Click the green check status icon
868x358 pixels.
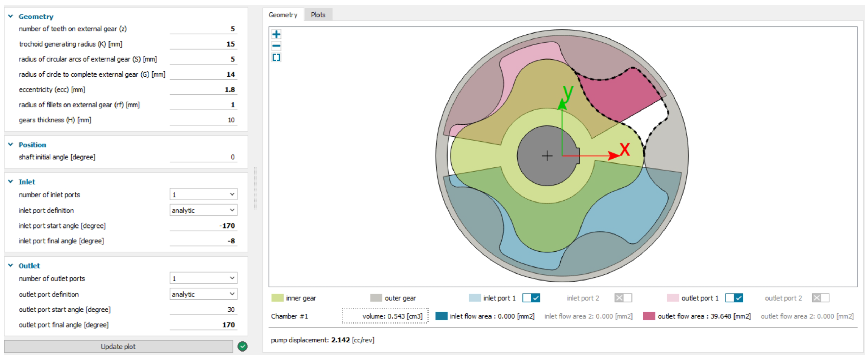[242, 346]
